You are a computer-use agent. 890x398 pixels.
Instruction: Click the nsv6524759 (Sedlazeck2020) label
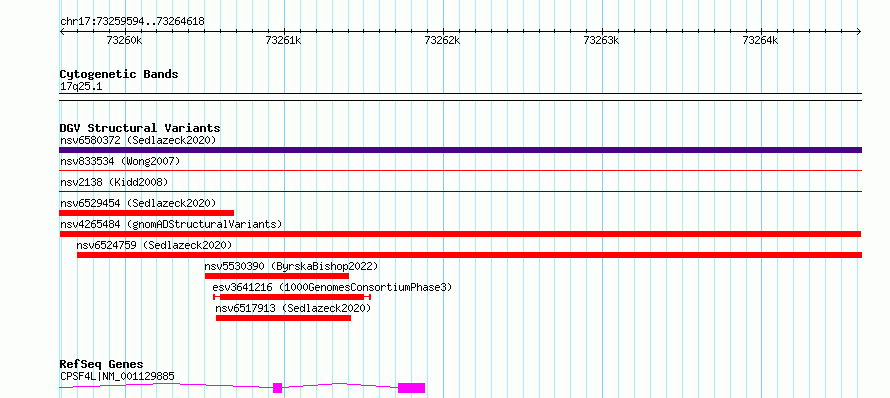point(154,245)
